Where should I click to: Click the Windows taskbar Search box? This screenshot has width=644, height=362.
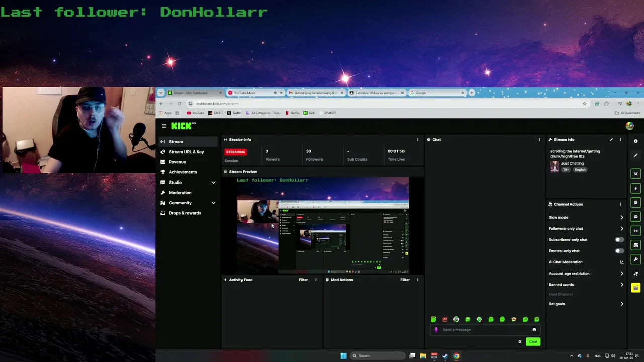click(378, 356)
